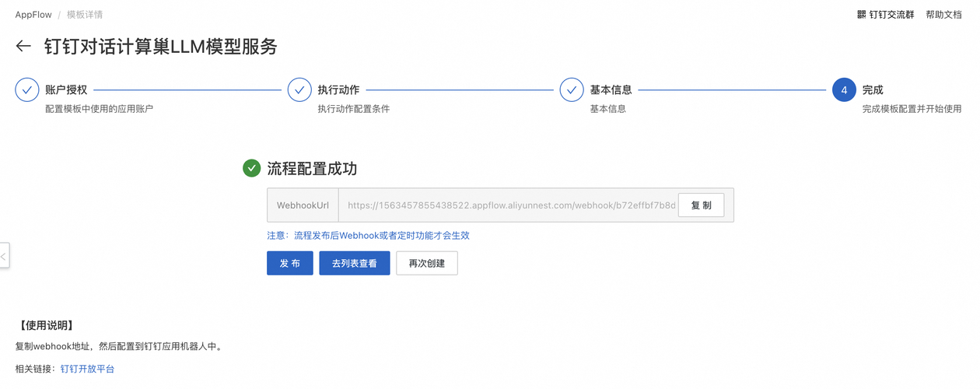Expand the collapsed left sidebar handle

click(4, 255)
